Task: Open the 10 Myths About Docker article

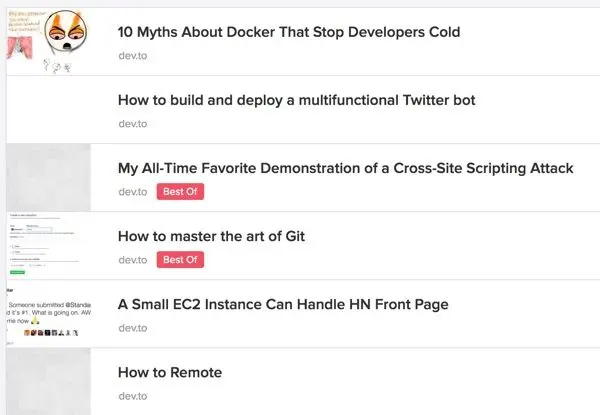Action: tap(288, 32)
